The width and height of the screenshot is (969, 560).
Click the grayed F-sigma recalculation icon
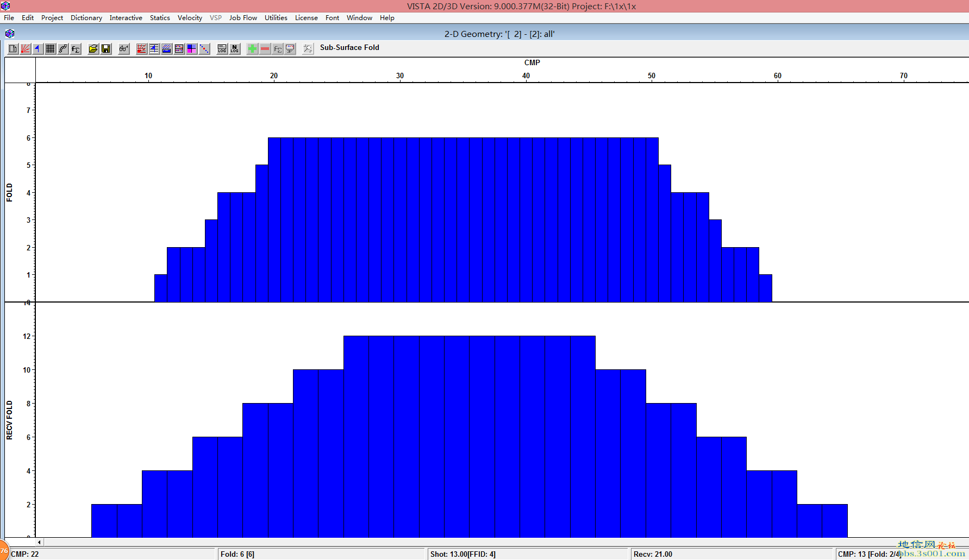tap(278, 49)
